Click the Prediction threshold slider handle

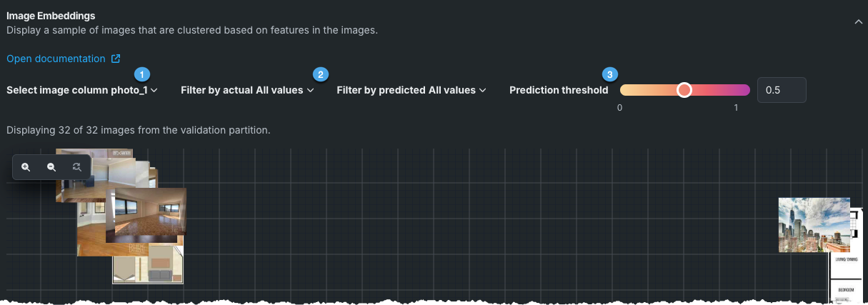[x=684, y=90]
